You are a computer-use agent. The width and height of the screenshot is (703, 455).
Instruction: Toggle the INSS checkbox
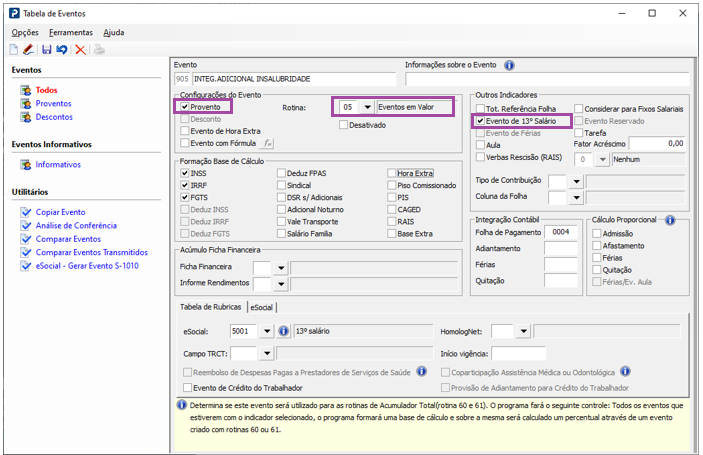(184, 173)
